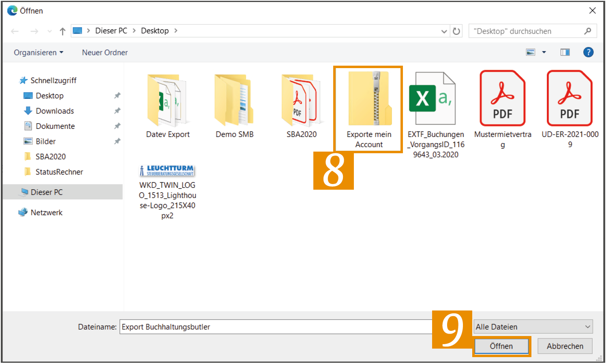The height and width of the screenshot is (364, 606).
Task: Click the Öffnen button
Action: [x=501, y=346]
